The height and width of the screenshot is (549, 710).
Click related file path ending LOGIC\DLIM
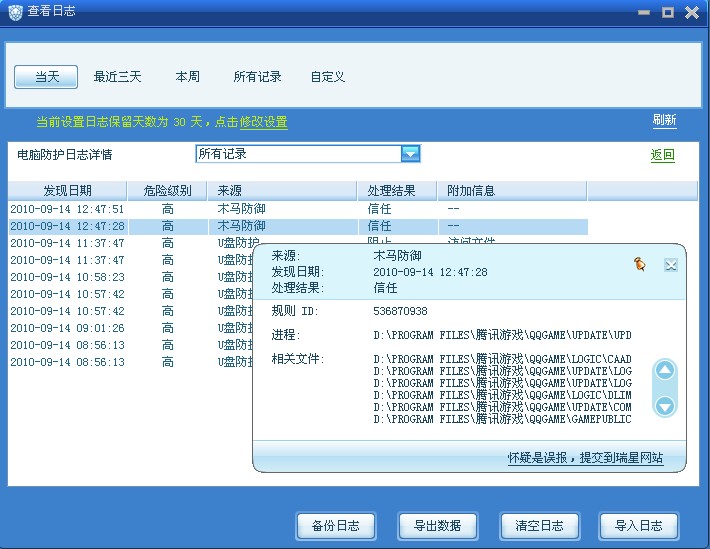coord(502,395)
